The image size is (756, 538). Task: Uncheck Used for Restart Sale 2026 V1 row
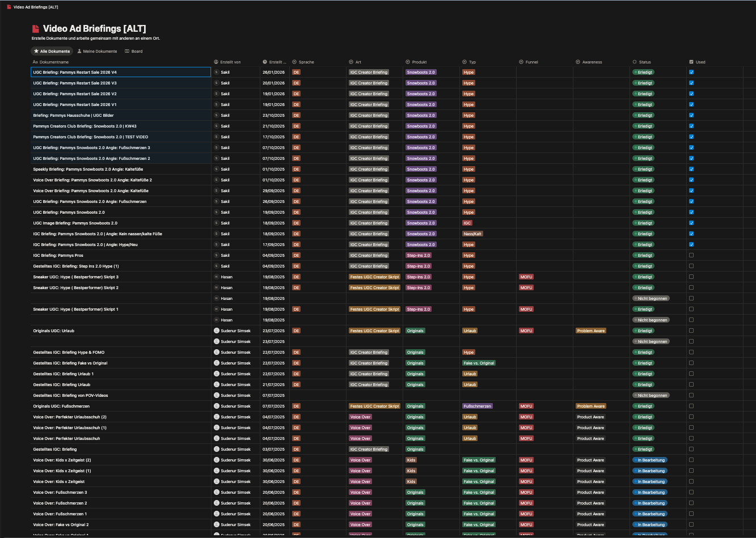[x=691, y=104]
